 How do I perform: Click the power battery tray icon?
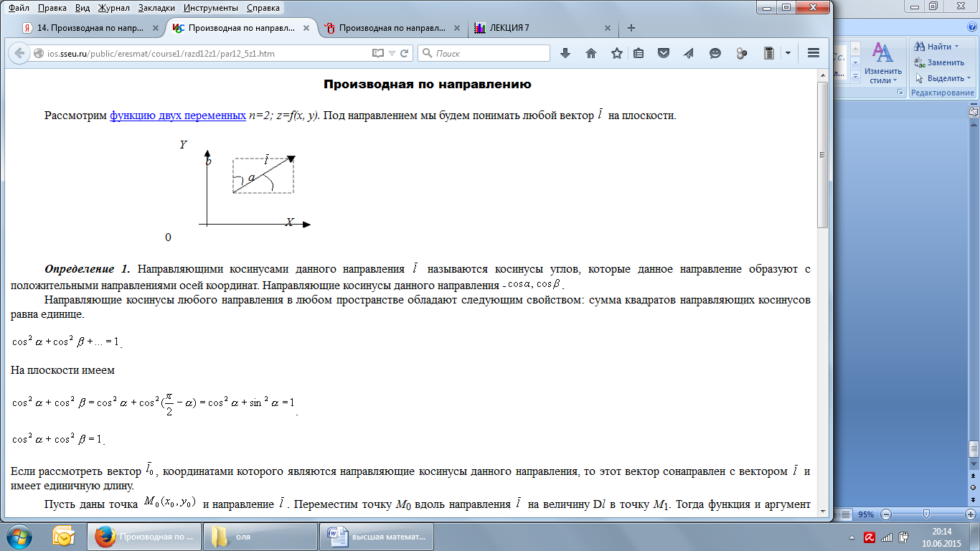(903, 537)
